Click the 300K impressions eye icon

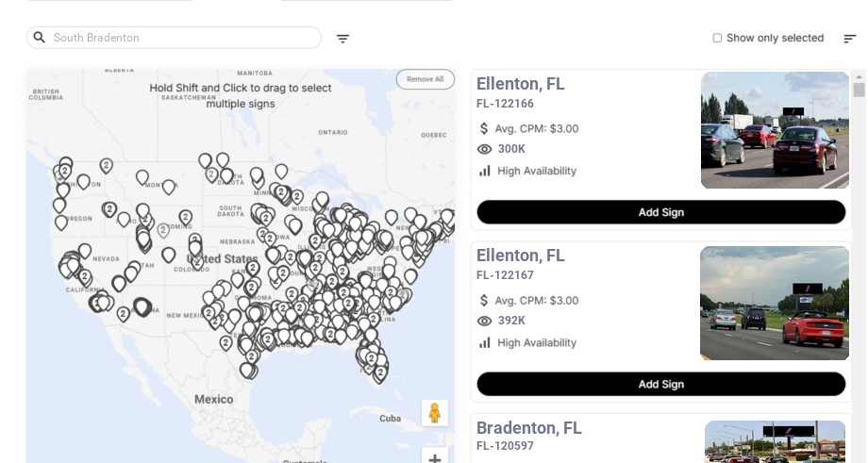[485, 149]
